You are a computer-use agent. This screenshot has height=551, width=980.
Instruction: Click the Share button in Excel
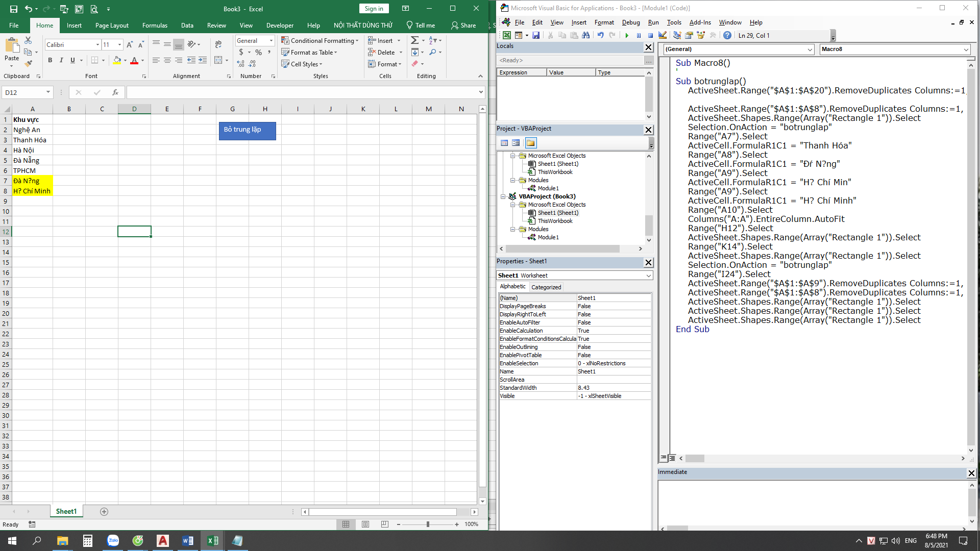pos(463,26)
